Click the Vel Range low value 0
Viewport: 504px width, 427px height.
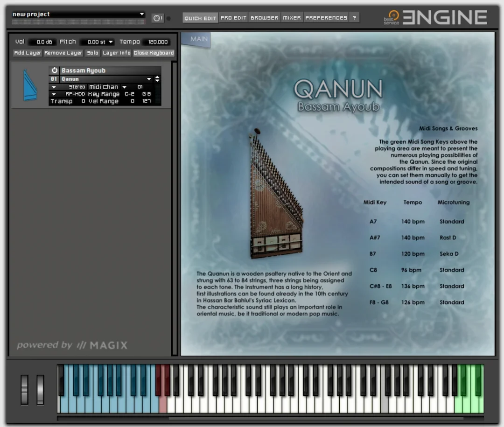pos(132,101)
